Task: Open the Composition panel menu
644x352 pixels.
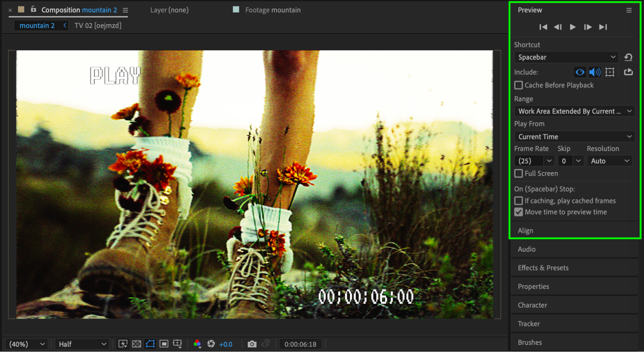Action: (125, 10)
